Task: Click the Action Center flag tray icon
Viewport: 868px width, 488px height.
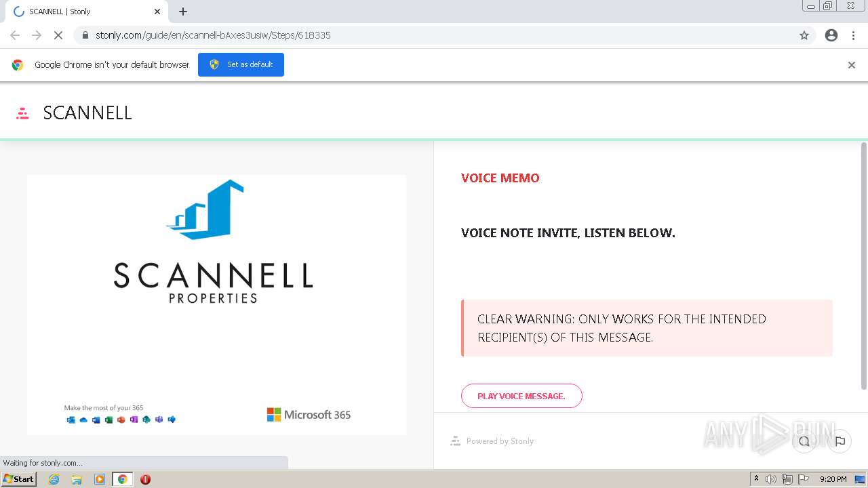Action: click(x=804, y=479)
